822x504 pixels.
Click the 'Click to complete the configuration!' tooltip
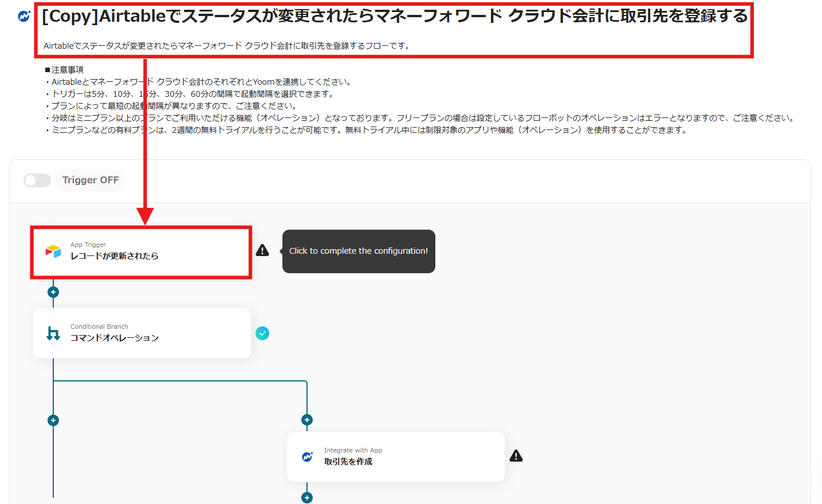coord(359,251)
